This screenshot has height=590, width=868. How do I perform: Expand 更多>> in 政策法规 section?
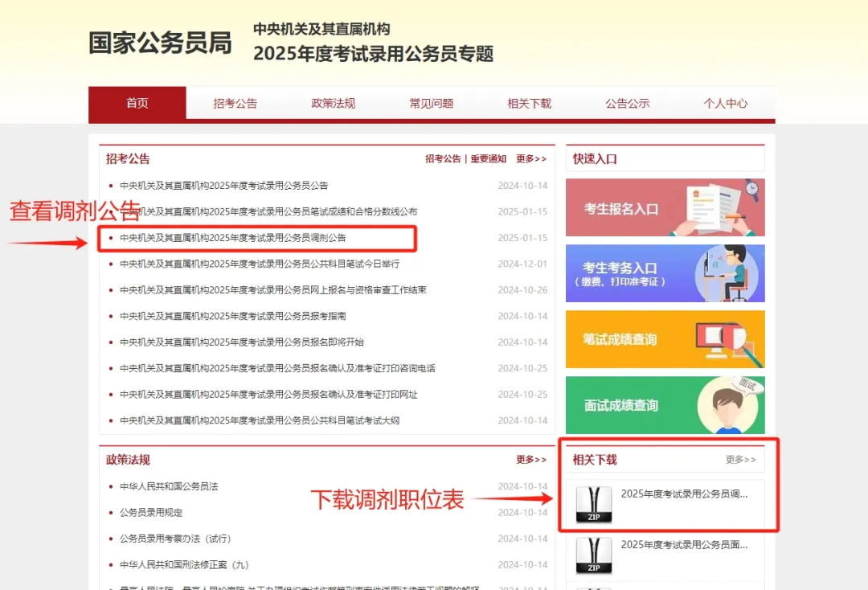(x=531, y=460)
